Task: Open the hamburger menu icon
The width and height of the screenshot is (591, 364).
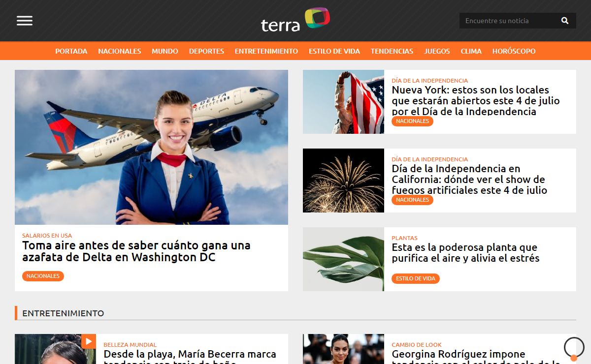Action: 25,21
